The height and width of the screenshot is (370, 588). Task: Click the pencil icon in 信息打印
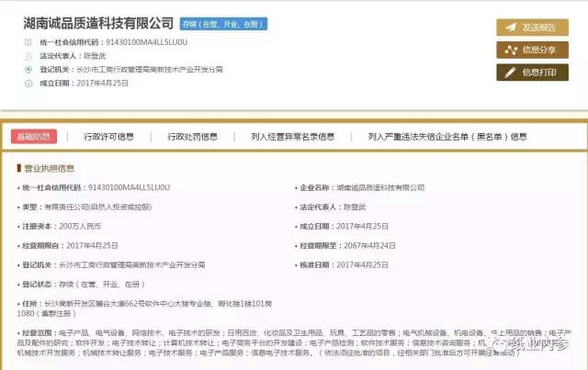click(x=510, y=73)
